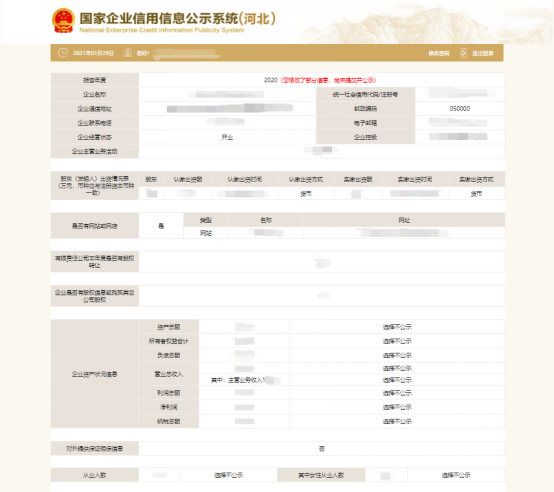Click the 否 value for guarantee information
Viewport: 554px width, 492px height.
pos(322,449)
